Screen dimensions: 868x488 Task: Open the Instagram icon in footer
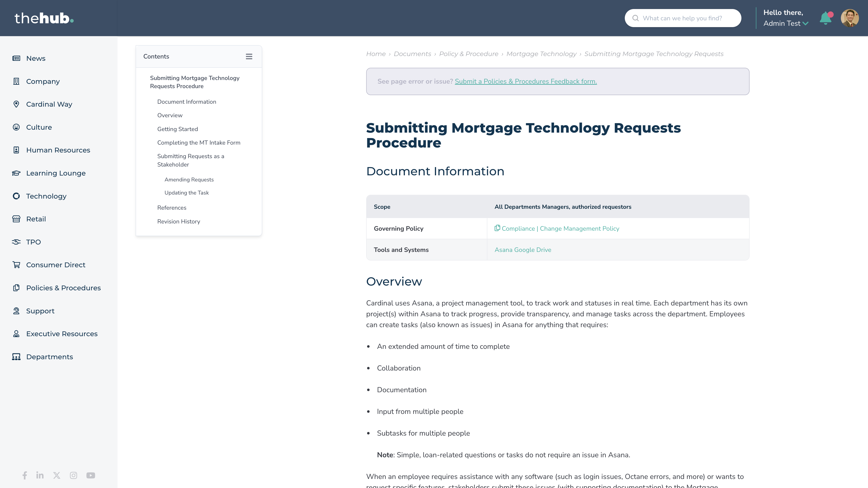(73, 475)
